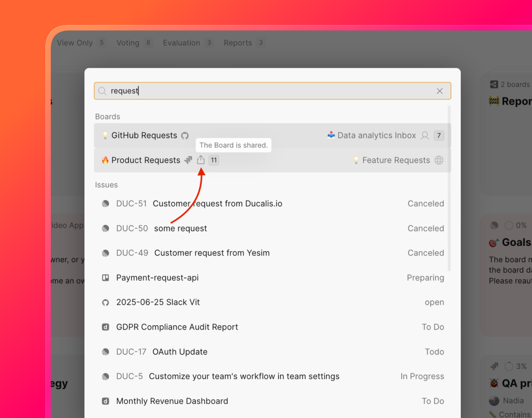Click the 3% progress ring on QA card
Viewport: 532px width, 418px height.
coord(509,366)
